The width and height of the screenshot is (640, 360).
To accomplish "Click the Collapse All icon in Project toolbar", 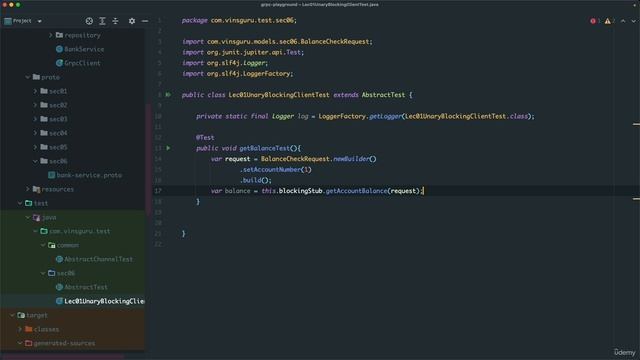I will coord(116,21).
